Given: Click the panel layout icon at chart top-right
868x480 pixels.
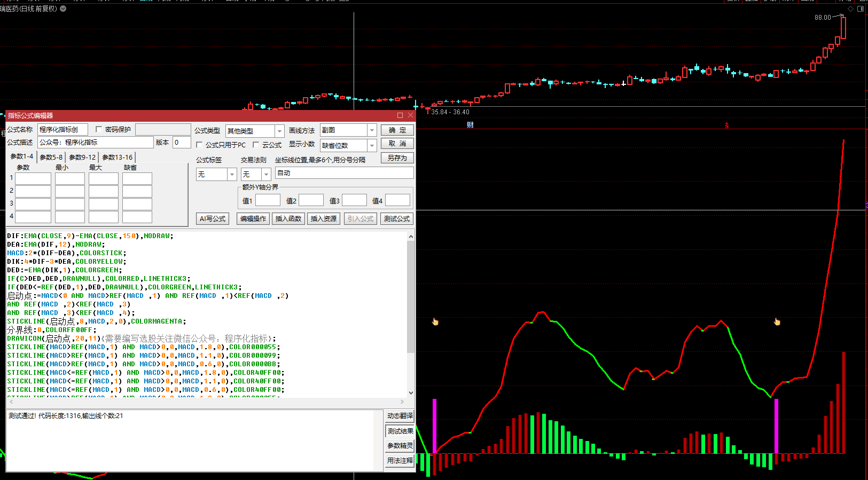Looking at the screenshot, I should point(860,9).
